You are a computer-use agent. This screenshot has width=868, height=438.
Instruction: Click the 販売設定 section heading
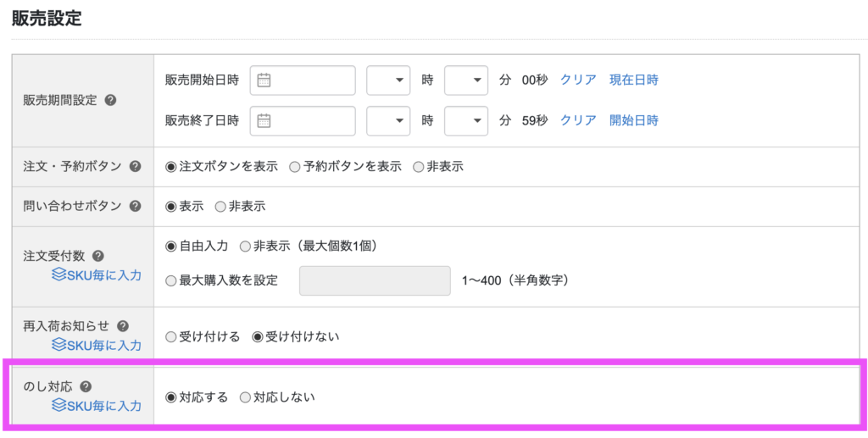47,19
